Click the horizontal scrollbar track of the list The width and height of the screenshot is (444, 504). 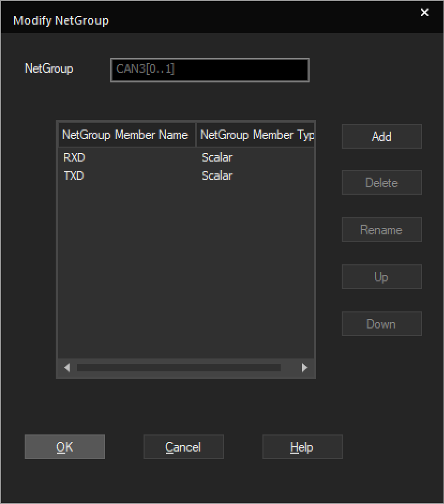[x=178, y=368]
